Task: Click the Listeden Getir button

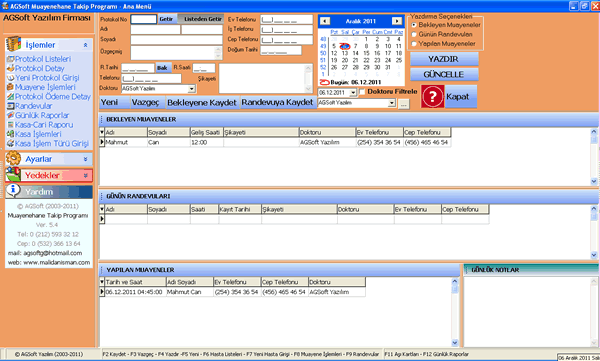Action: pyautogui.click(x=201, y=19)
